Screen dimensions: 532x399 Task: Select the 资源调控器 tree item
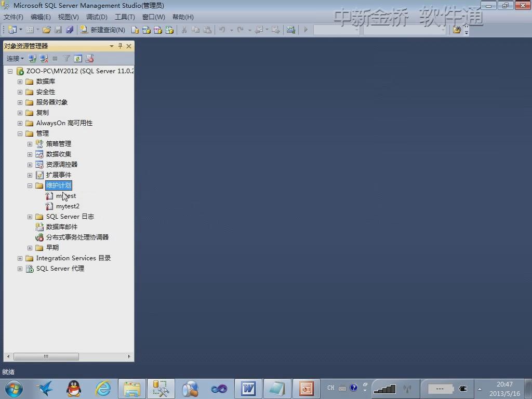[62, 165]
